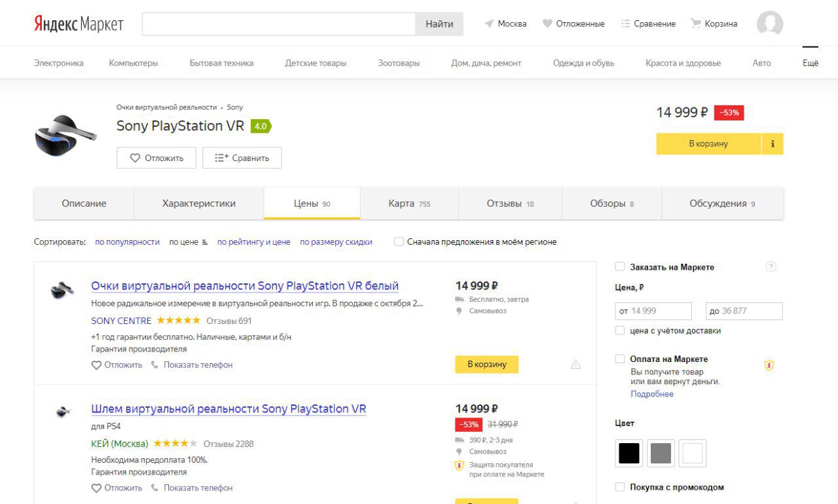Click the main search input field

pos(279,24)
